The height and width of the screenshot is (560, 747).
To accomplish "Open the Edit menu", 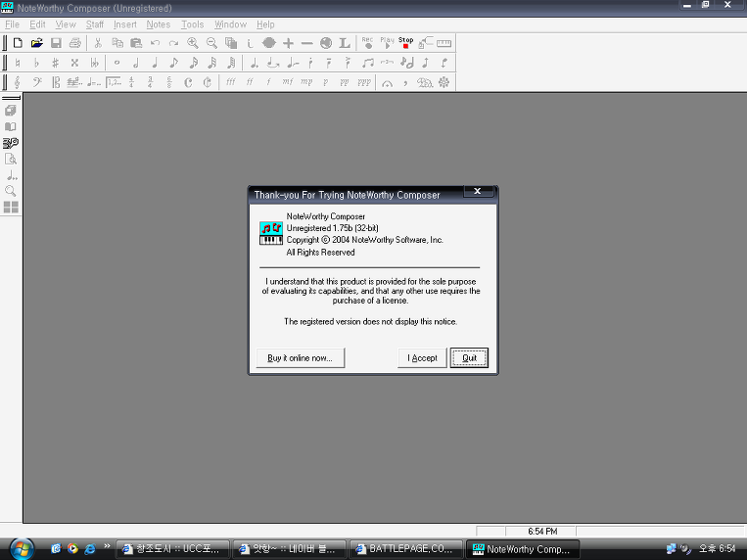I will [x=37, y=24].
